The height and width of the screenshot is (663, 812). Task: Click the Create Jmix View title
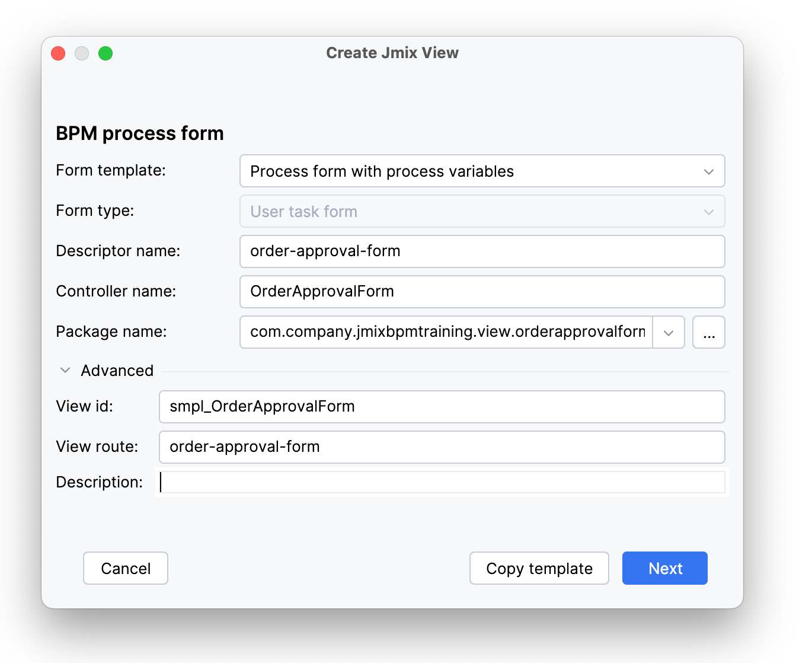pos(392,53)
